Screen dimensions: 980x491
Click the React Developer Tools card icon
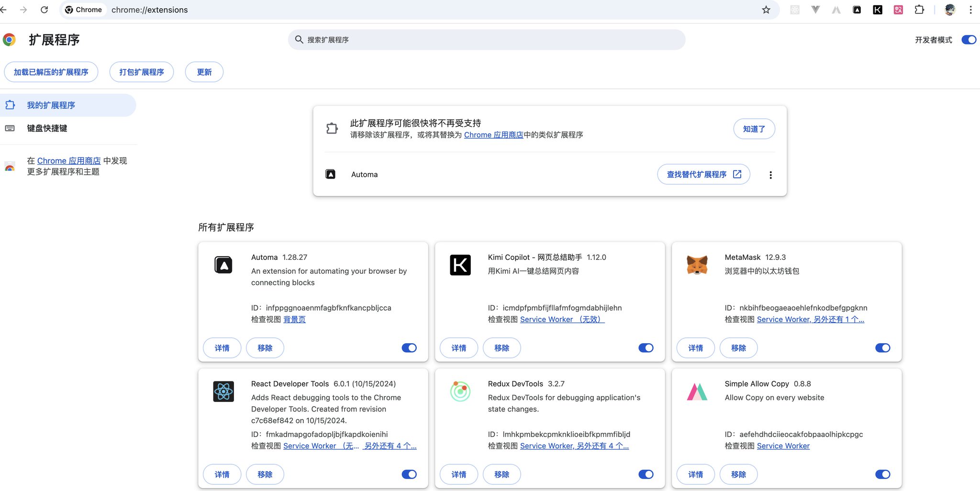coord(223,391)
